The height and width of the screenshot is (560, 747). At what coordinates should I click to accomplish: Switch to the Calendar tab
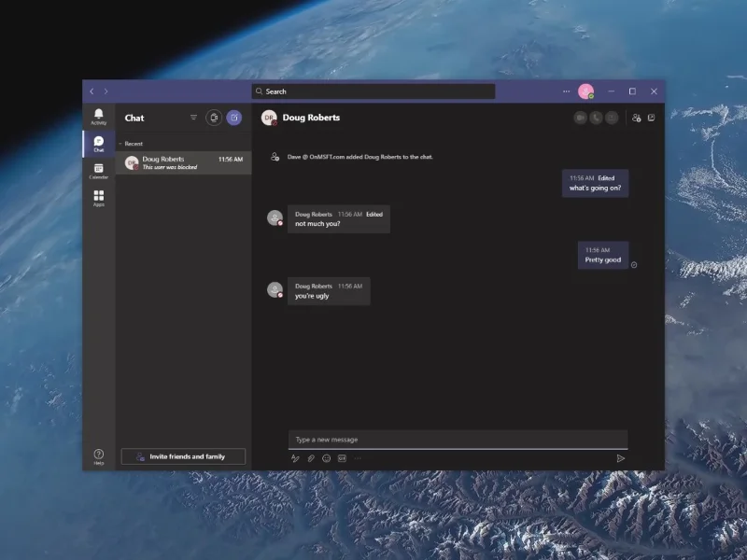pos(98,169)
